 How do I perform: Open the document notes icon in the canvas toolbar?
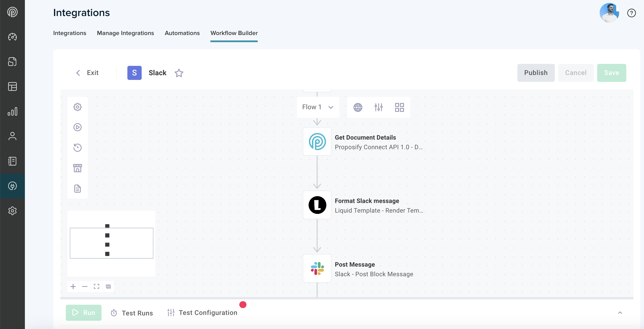coord(78,189)
